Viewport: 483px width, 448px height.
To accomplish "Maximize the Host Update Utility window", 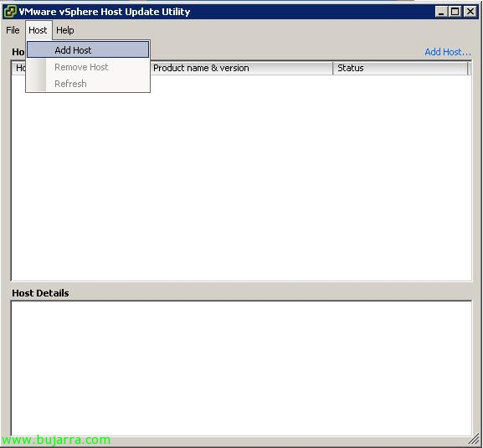I will click(455, 12).
